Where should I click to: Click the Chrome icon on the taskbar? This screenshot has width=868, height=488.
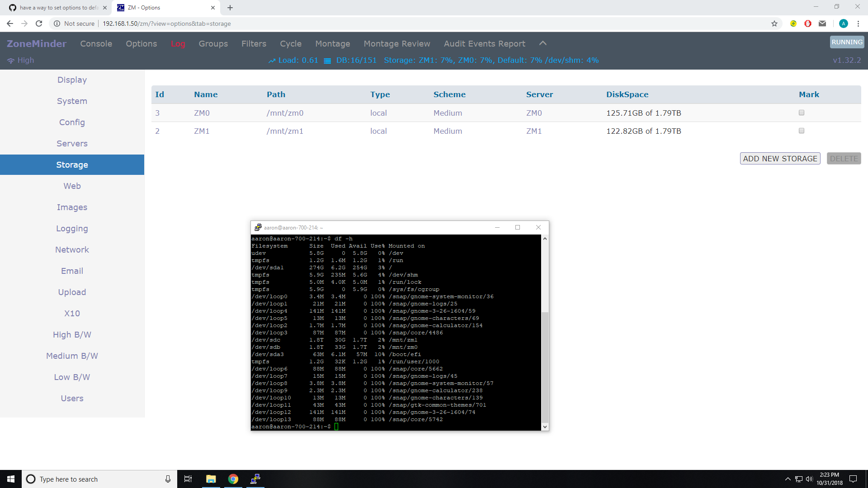click(x=233, y=479)
